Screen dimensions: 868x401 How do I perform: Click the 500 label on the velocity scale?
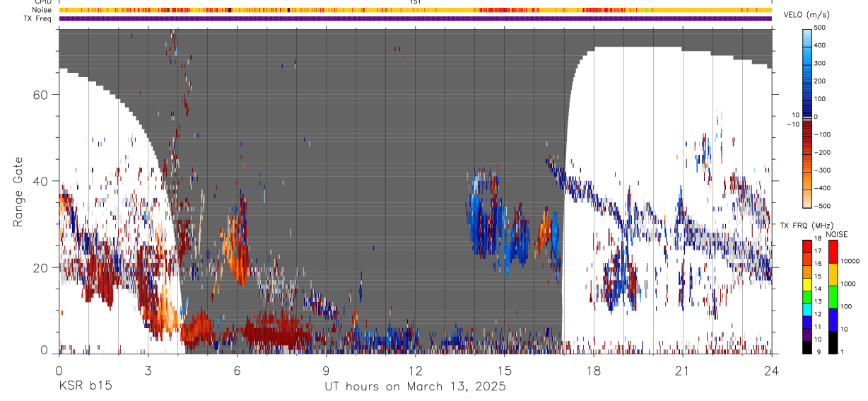point(821,28)
